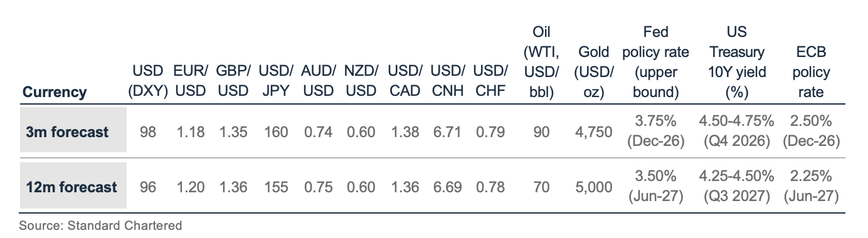Select the 12m EUR/USD value 1.20
868x238 pixels.
[190, 187]
